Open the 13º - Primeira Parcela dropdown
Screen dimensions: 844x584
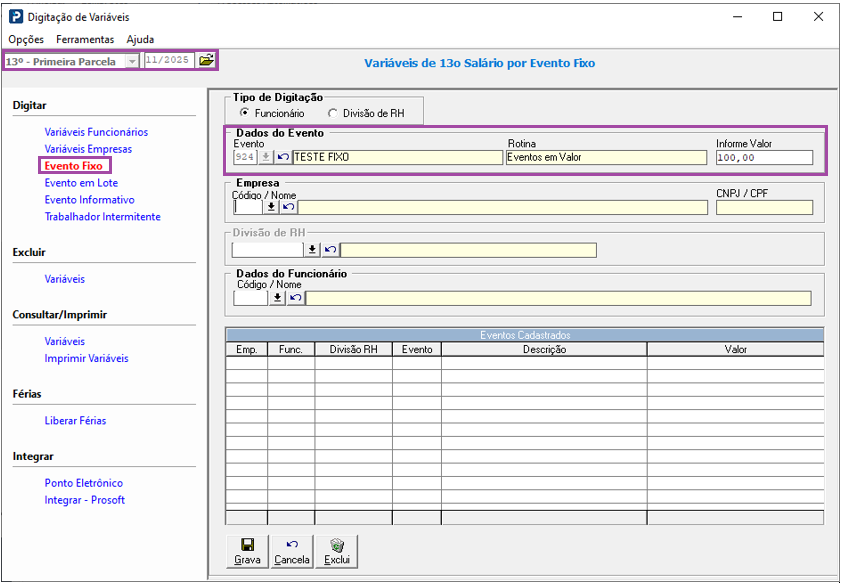point(132,61)
